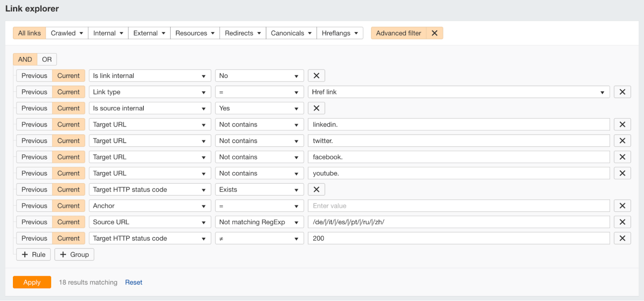Close the Advanced filter with X

coord(434,33)
